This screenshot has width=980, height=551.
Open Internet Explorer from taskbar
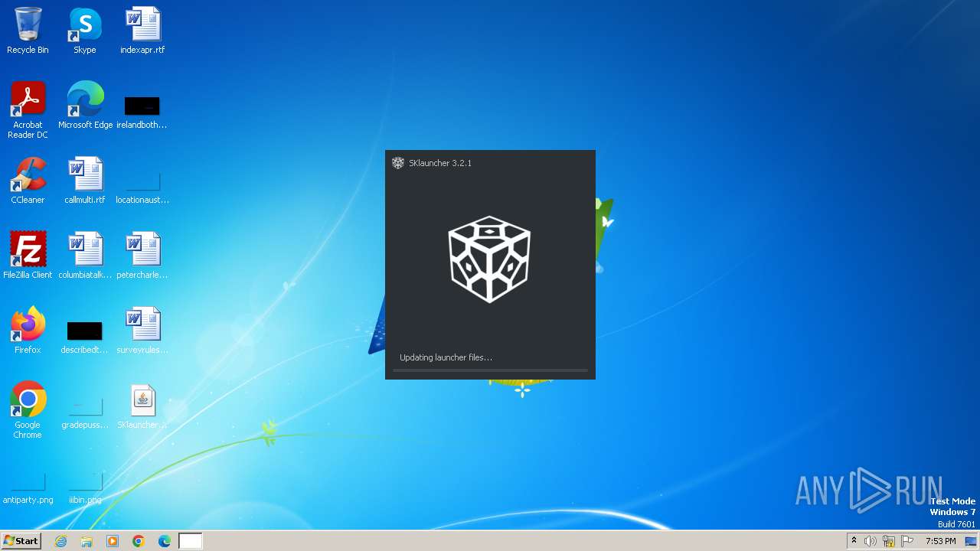pyautogui.click(x=61, y=541)
